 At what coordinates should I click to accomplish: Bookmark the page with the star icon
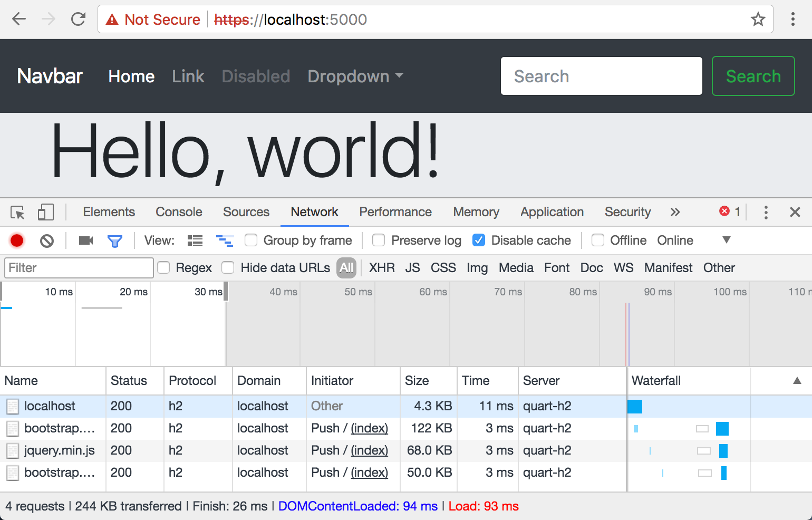(x=758, y=20)
